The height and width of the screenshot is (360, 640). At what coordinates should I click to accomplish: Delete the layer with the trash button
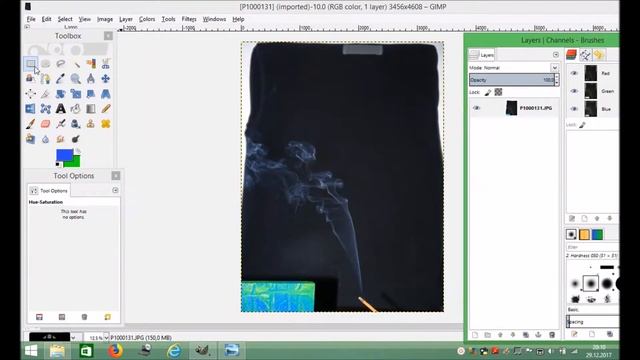[552, 335]
